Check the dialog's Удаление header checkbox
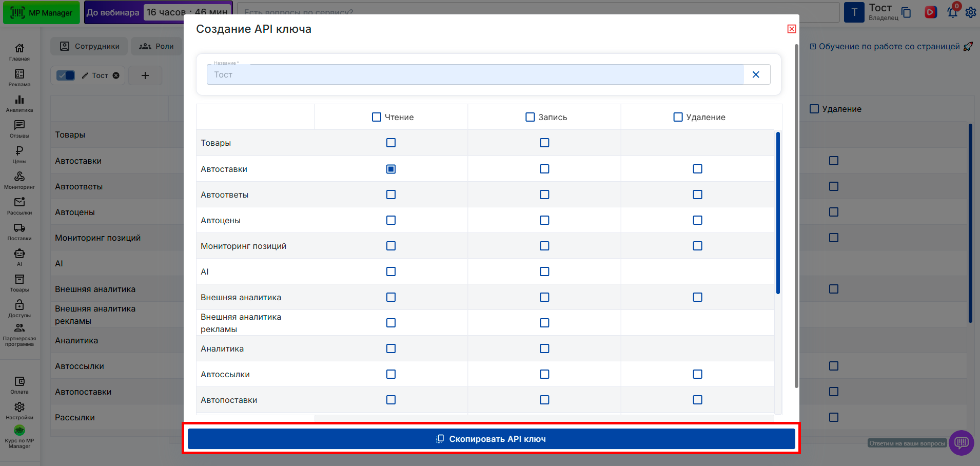The height and width of the screenshot is (466, 980). [678, 117]
